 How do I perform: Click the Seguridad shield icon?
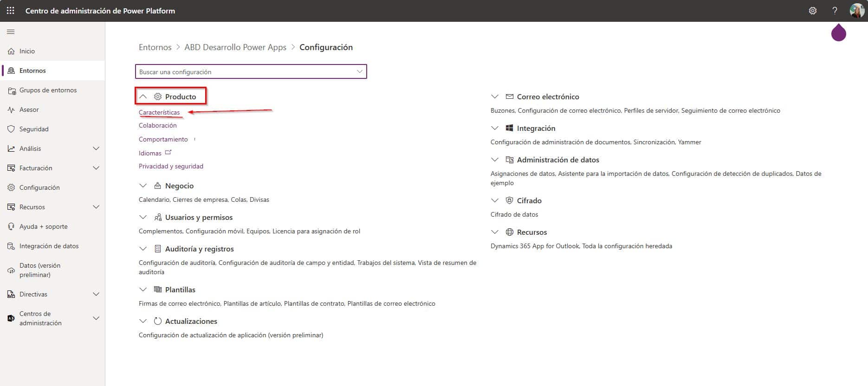(11, 129)
